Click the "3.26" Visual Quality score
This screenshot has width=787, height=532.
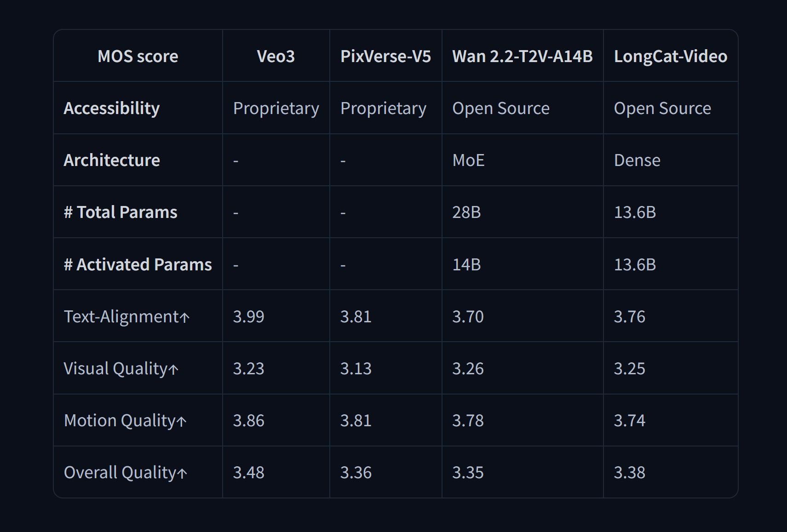coord(468,368)
